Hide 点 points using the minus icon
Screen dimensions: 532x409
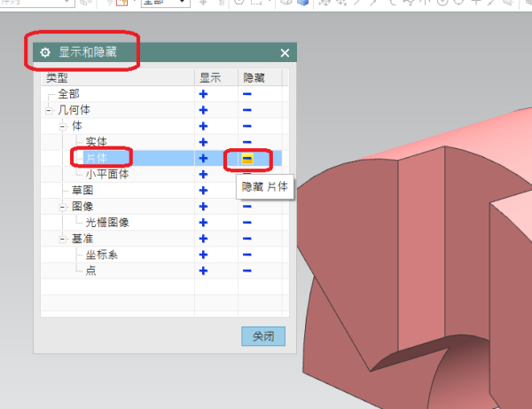point(247,271)
